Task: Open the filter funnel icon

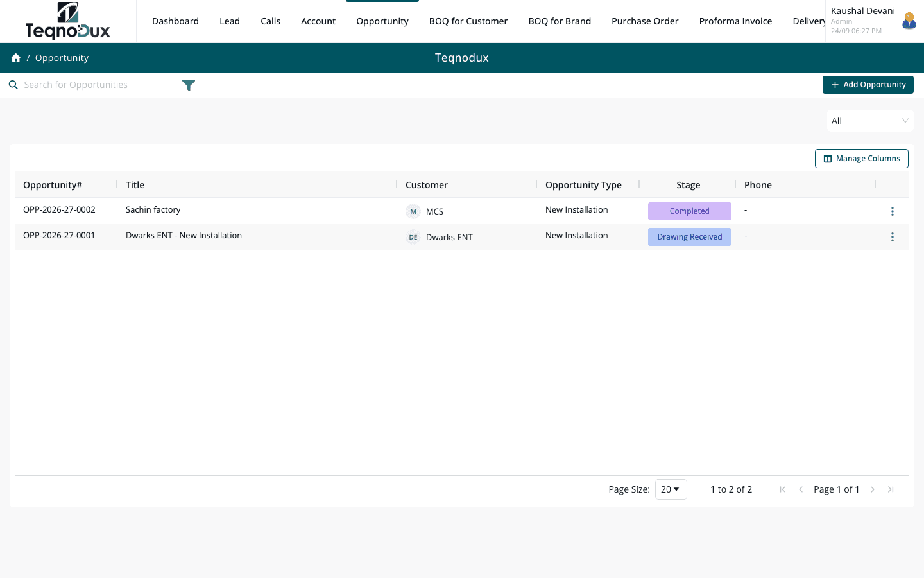Action: (x=189, y=85)
